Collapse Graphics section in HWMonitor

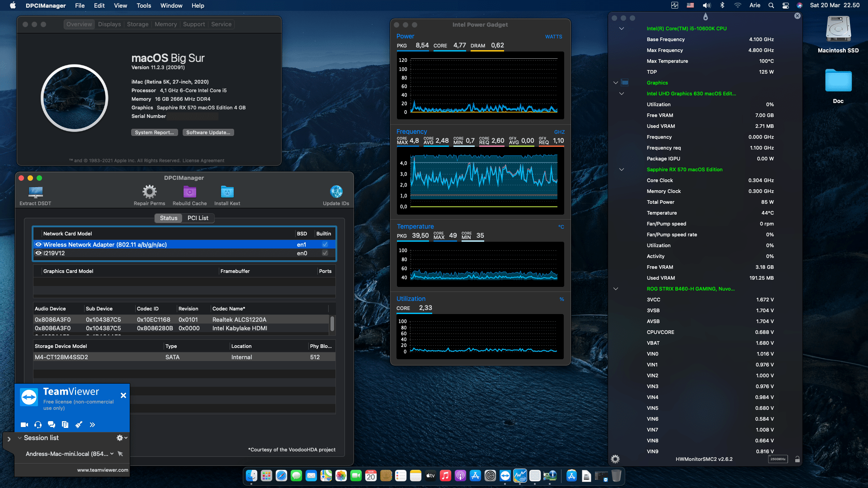pos(615,83)
